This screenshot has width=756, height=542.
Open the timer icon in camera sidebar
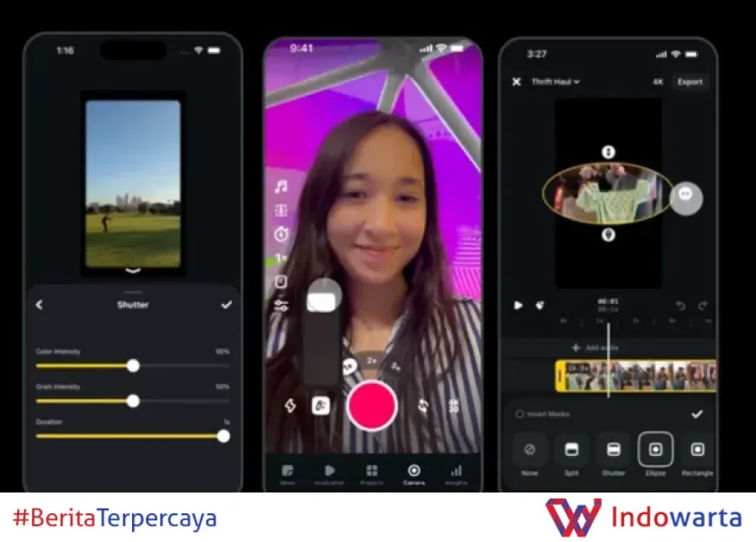click(x=281, y=235)
